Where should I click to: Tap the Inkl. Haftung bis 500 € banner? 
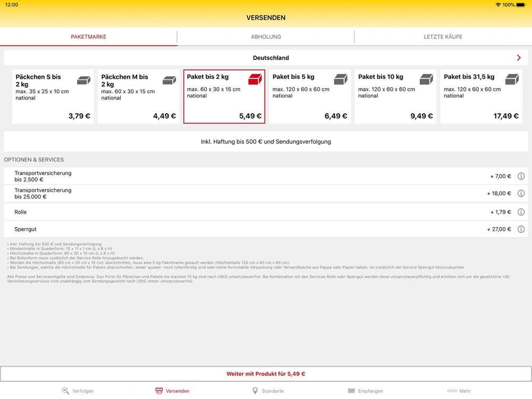(x=266, y=142)
